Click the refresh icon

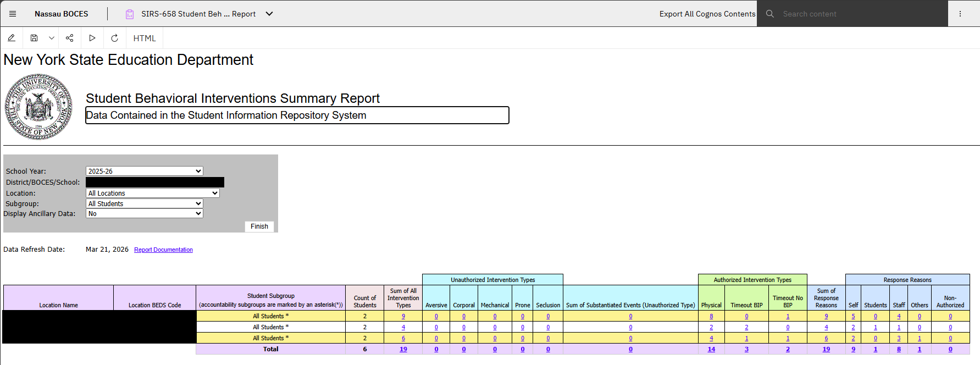[114, 38]
